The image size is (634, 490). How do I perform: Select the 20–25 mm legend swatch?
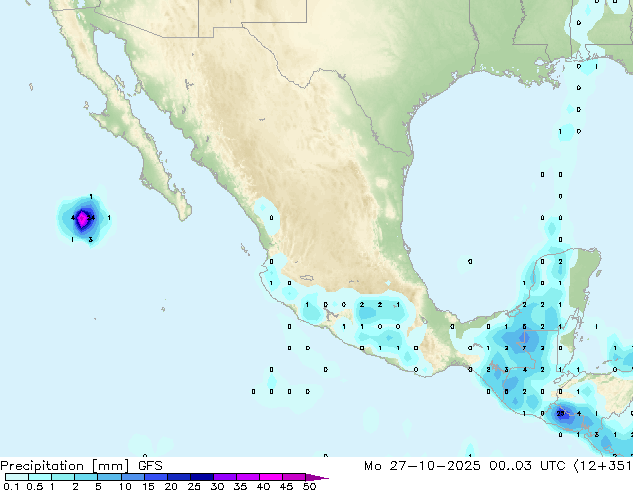point(179,477)
